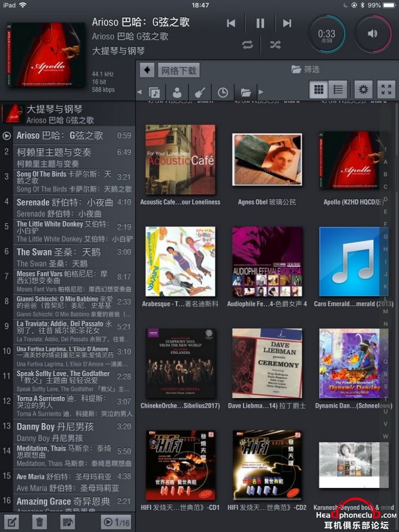Toggle shuffle playback mode
This screenshot has height=532, width=399.
(275, 45)
